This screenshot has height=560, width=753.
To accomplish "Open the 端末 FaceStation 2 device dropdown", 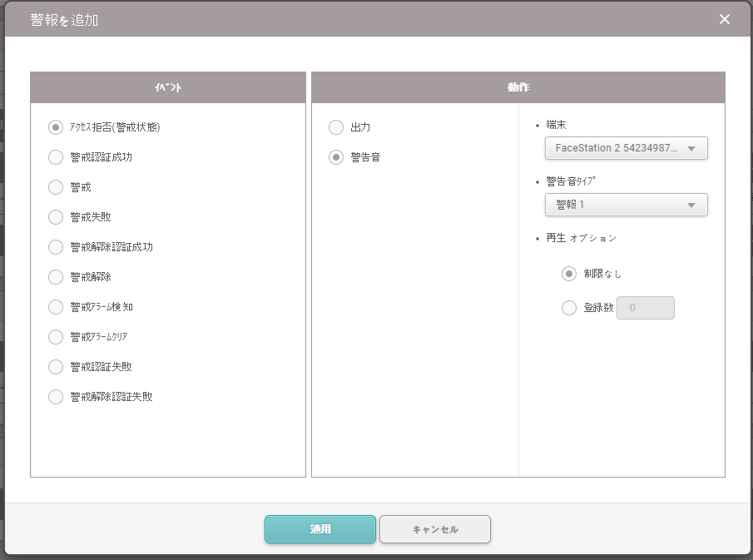I will (626, 148).
